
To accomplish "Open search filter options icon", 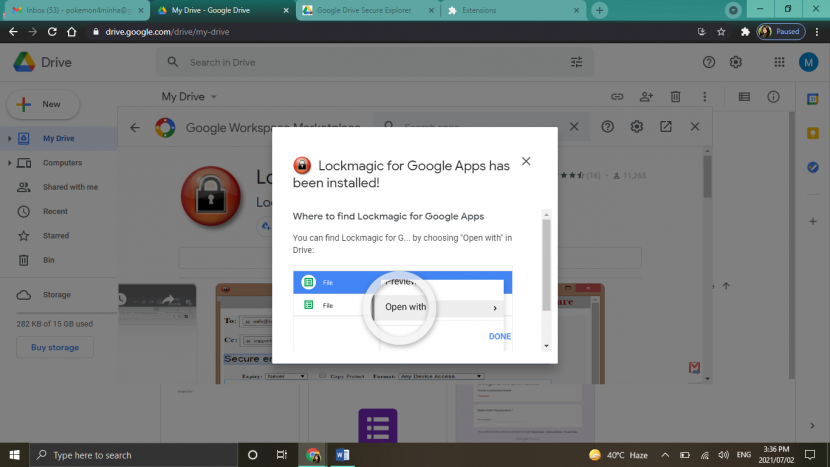I will (576, 62).
